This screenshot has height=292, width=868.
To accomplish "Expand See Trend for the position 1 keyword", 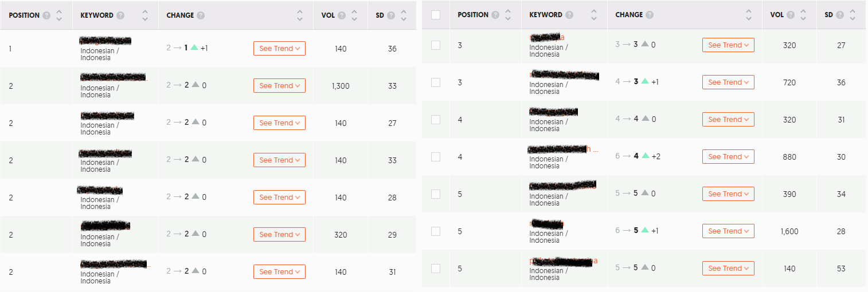I will (x=279, y=49).
